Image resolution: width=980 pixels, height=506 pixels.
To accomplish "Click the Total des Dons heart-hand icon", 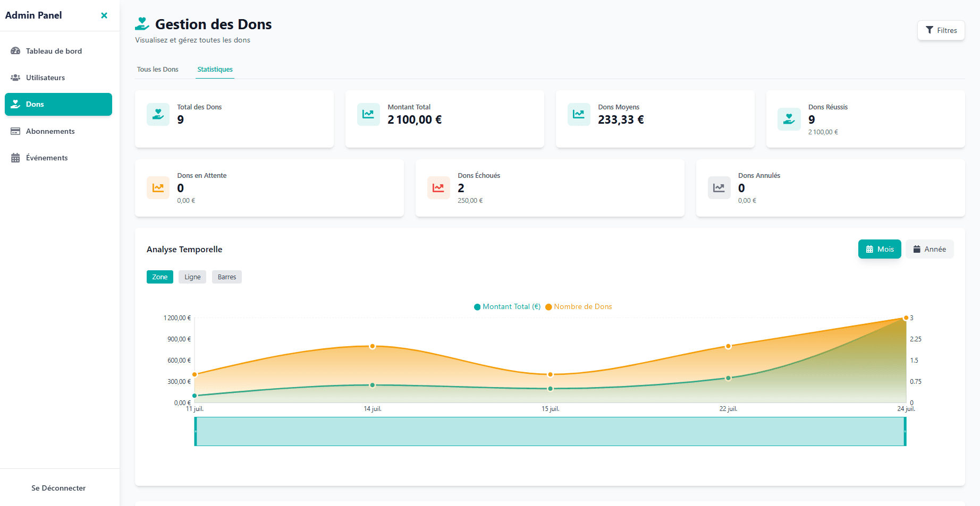I will tap(158, 114).
